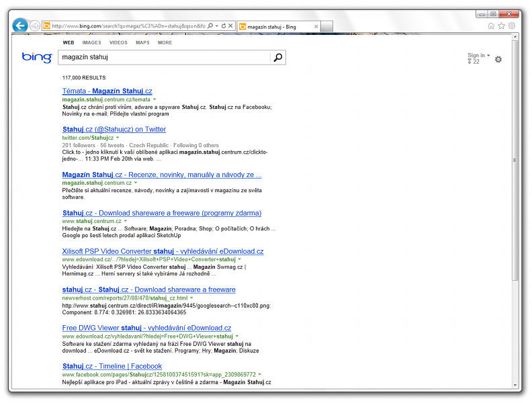
Task: Click the rewards count 22
Action: pos(474,61)
